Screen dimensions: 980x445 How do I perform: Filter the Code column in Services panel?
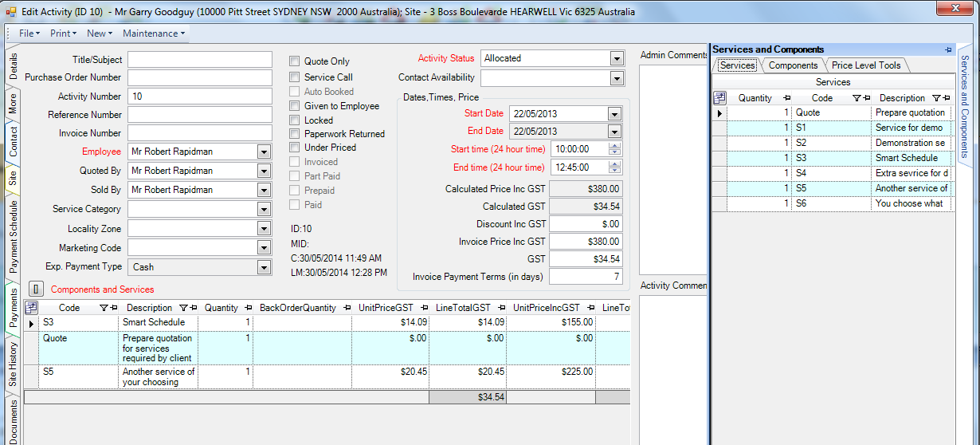click(x=857, y=98)
